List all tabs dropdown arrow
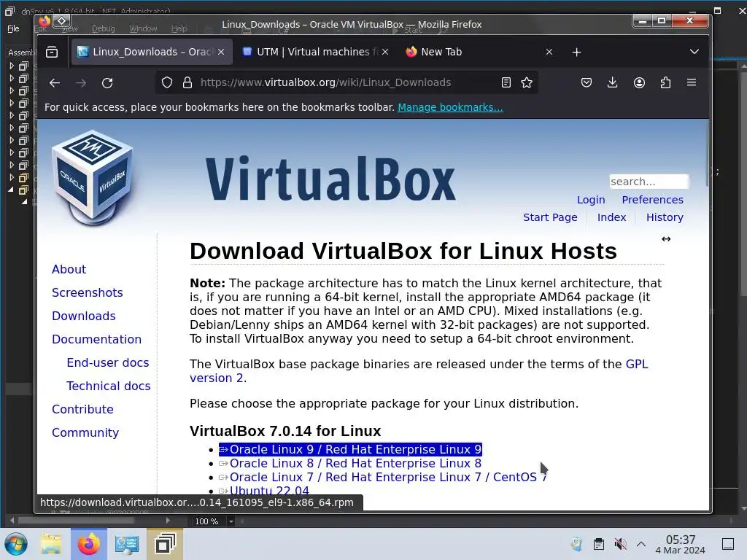 (x=694, y=52)
